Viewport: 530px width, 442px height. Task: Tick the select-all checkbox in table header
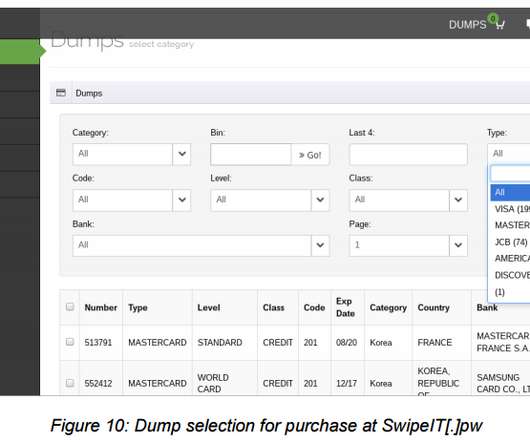pyautogui.click(x=70, y=307)
